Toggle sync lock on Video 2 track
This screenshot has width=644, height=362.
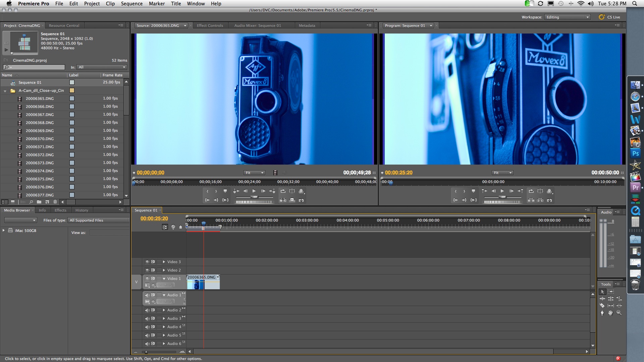click(x=153, y=270)
